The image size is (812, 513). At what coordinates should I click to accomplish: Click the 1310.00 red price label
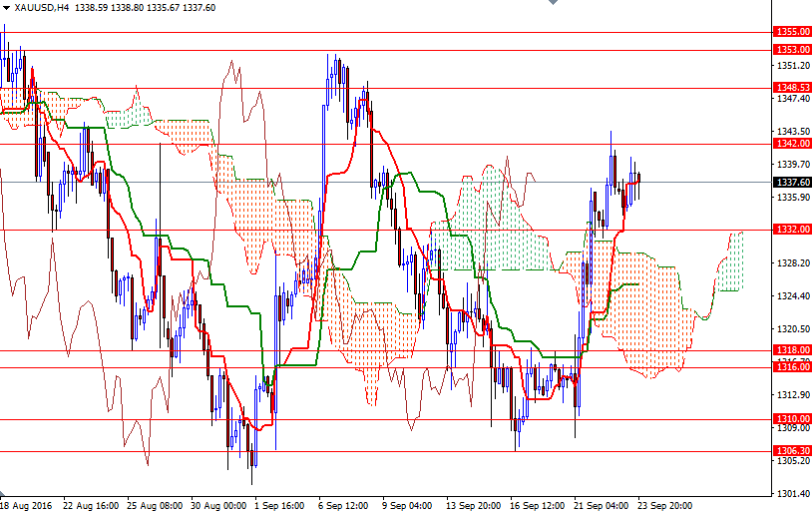pyautogui.click(x=792, y=418)
